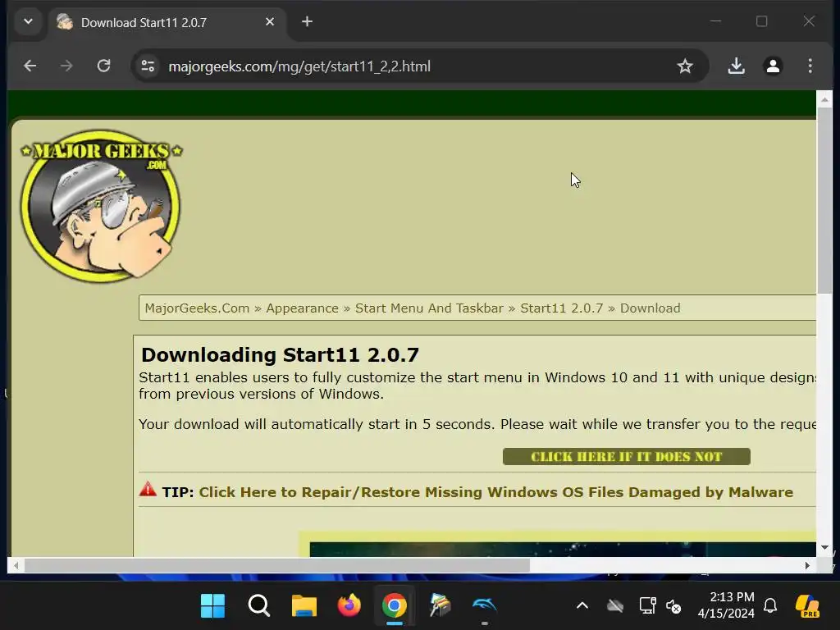Open the Chrome profile icon
Image resolution: width=840 pixels, height=630 pixels.
773,66
